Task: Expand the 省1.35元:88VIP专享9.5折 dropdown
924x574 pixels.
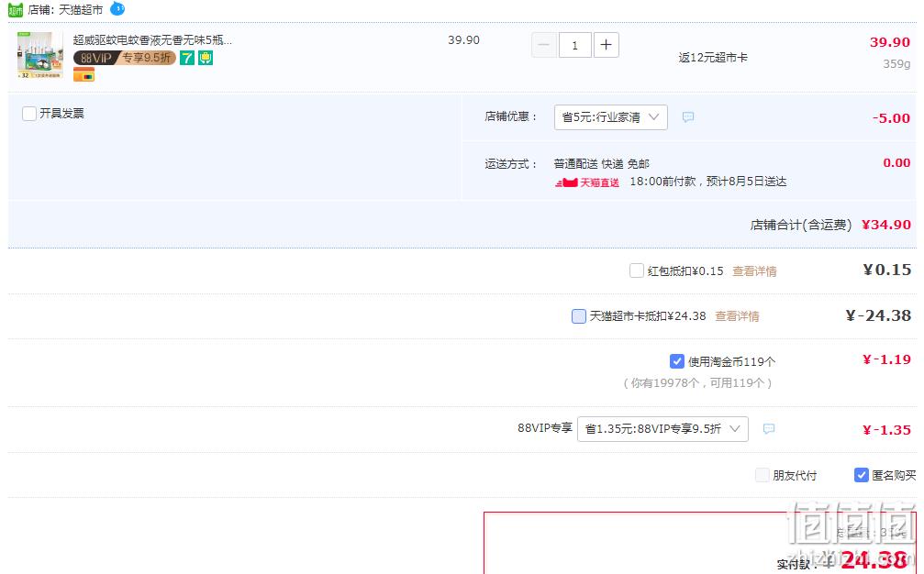Action: click(x=662, y=428)
